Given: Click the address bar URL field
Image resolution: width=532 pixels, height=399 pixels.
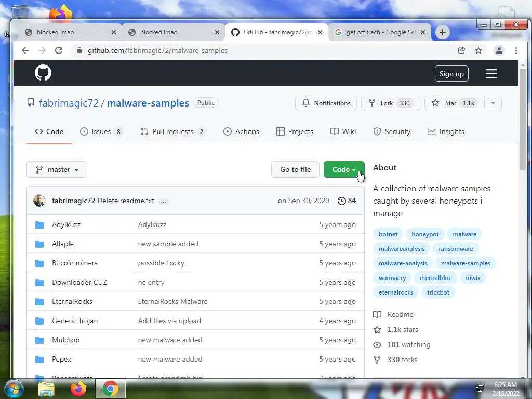Looking at the screenshot, I should click(264, 50).
